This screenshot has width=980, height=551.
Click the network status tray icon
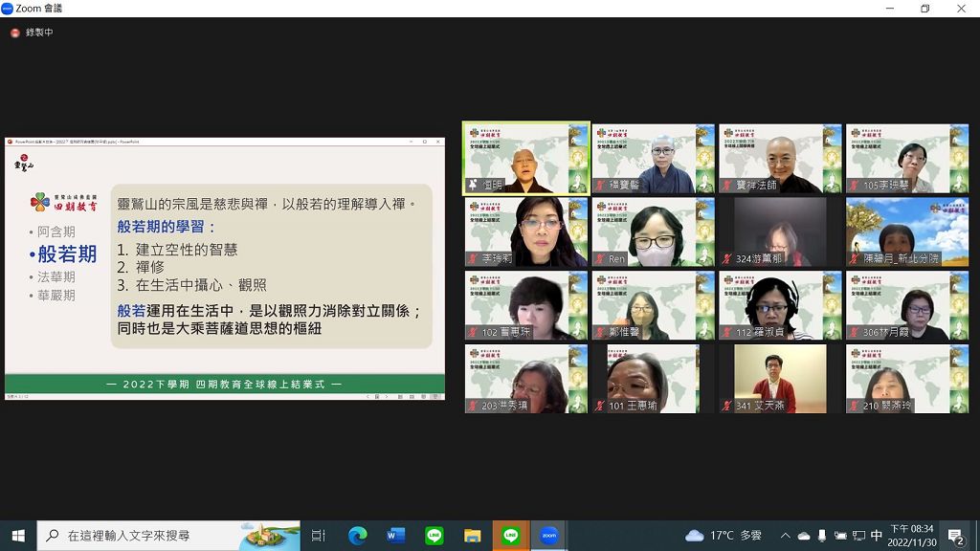click(858, 536)
